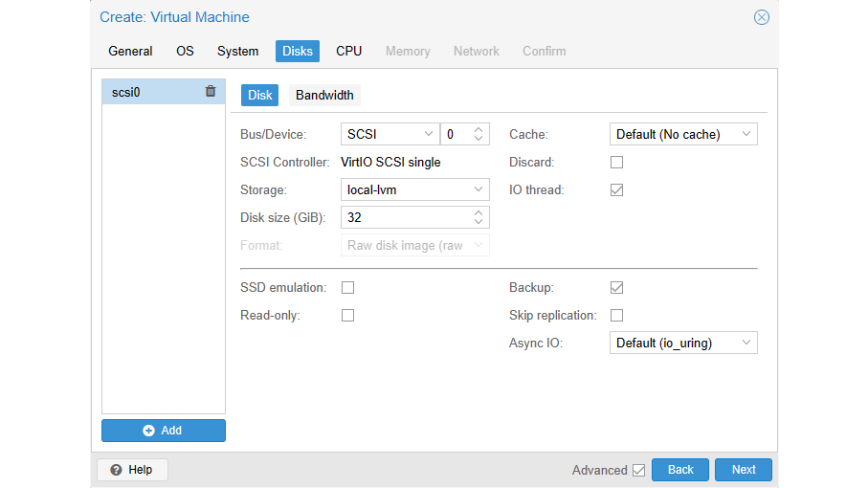
Task: Click the Help button
Action: [132, 470]
